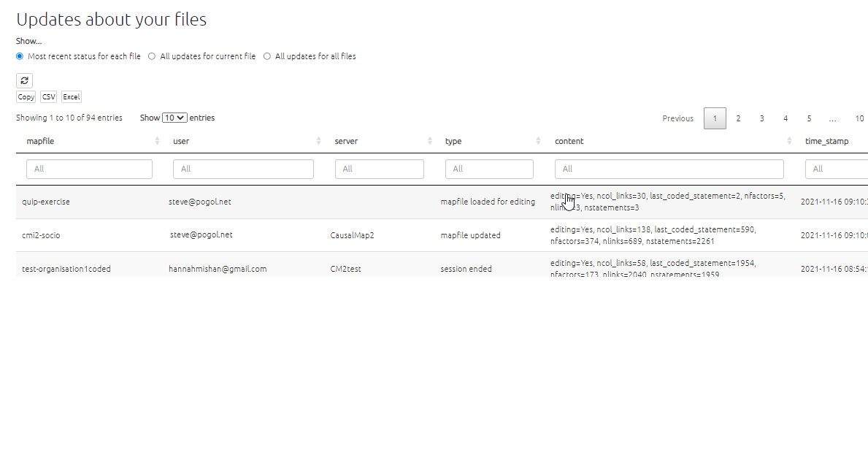
Task: Click the Previous pagination control
Action: pos(677,118)
